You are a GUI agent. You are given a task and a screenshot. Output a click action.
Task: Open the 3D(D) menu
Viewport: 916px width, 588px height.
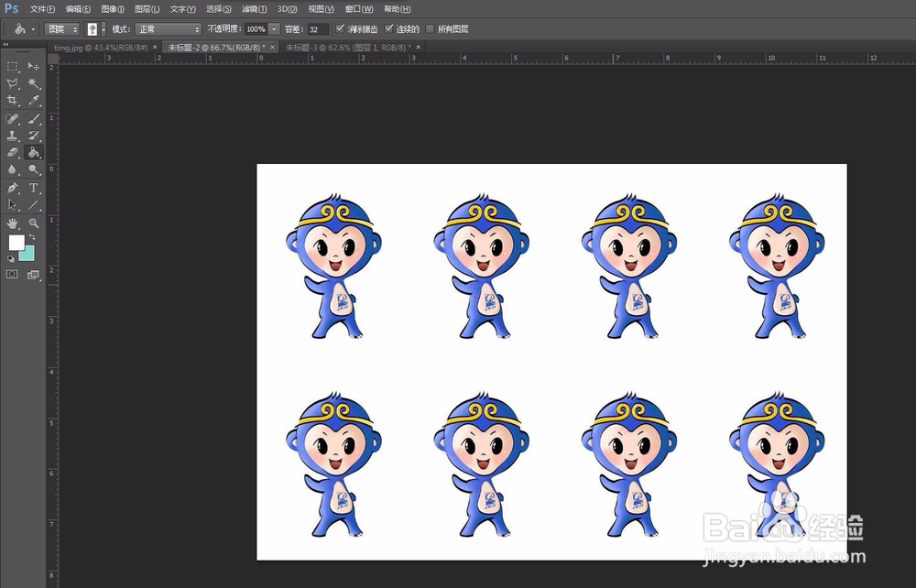[x=288, y=9]
